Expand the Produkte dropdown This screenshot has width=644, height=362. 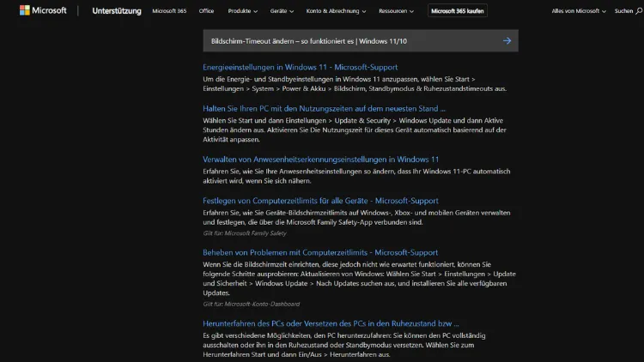[x=243, y=11]
